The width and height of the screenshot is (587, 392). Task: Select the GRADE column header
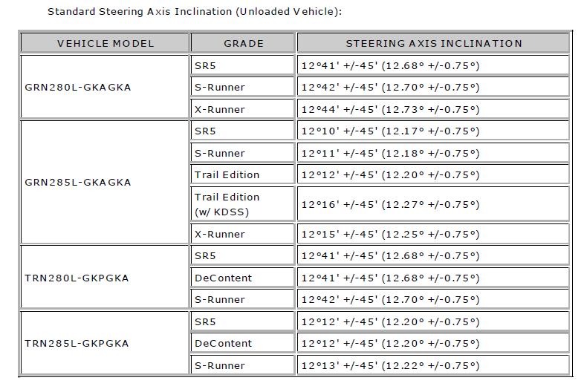pos(243,43)
